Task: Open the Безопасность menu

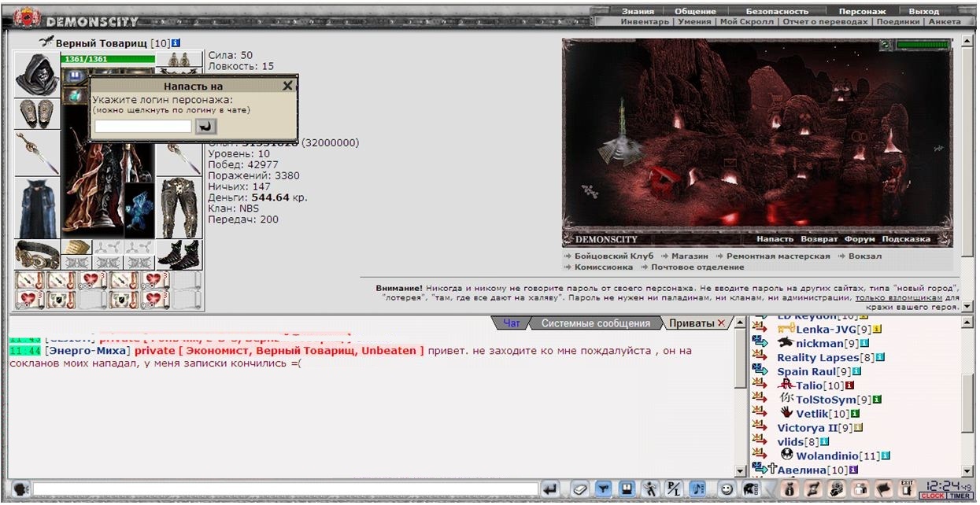Action: 777,12
